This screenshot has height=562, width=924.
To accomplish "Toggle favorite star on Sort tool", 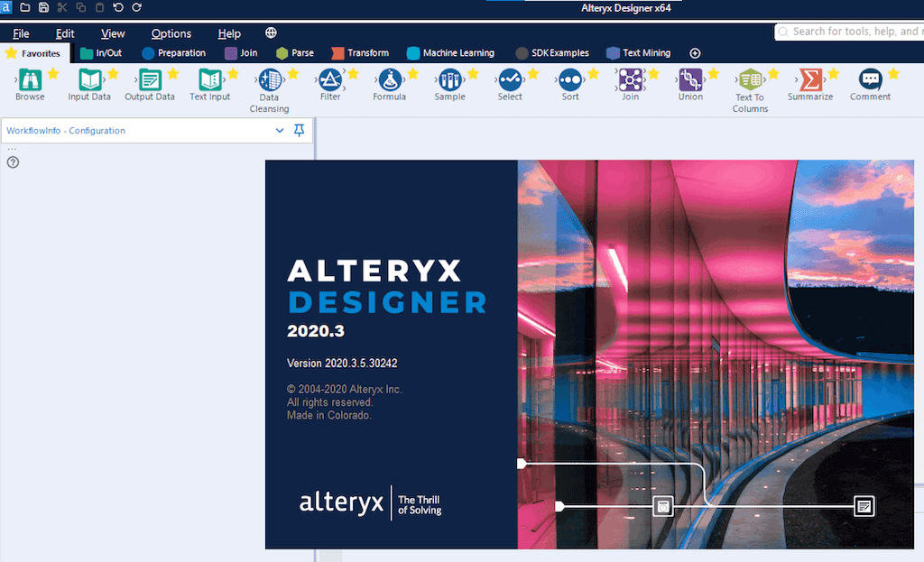I will coord(594,74).
